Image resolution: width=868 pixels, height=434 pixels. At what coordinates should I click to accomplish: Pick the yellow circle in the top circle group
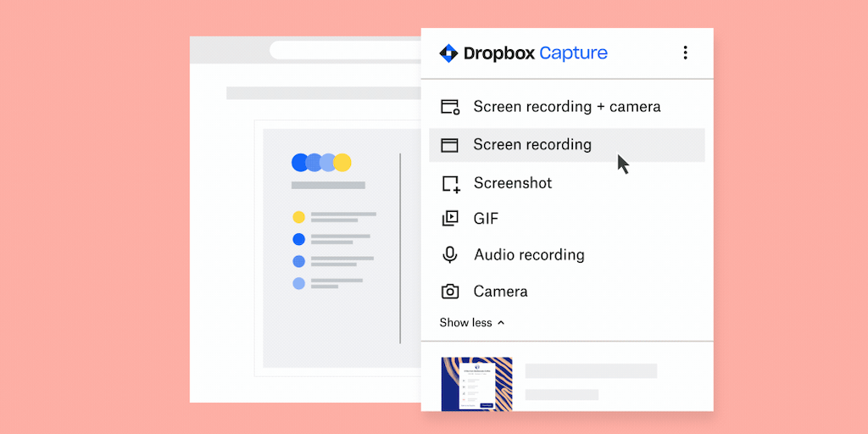tap(342, 163)
